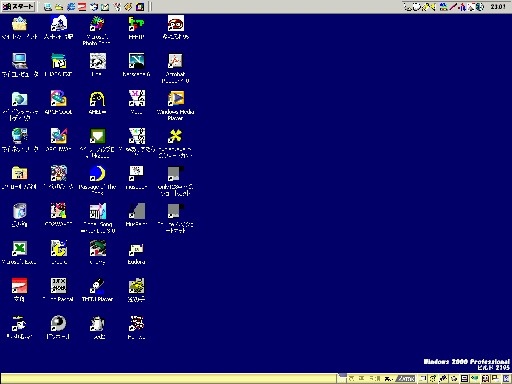Open the red scribble shortcut beside the teapot
This screenshot has height=384, width=512.
click(x=137, y=324)
